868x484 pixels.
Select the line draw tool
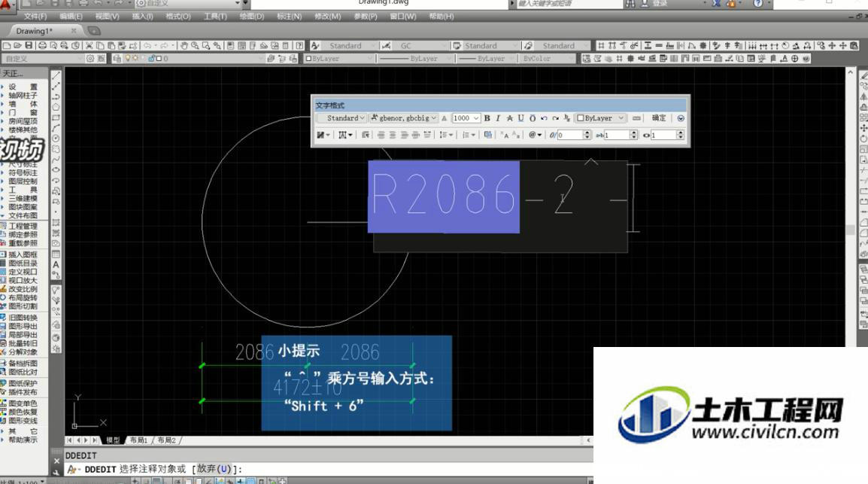pos(56,75)
